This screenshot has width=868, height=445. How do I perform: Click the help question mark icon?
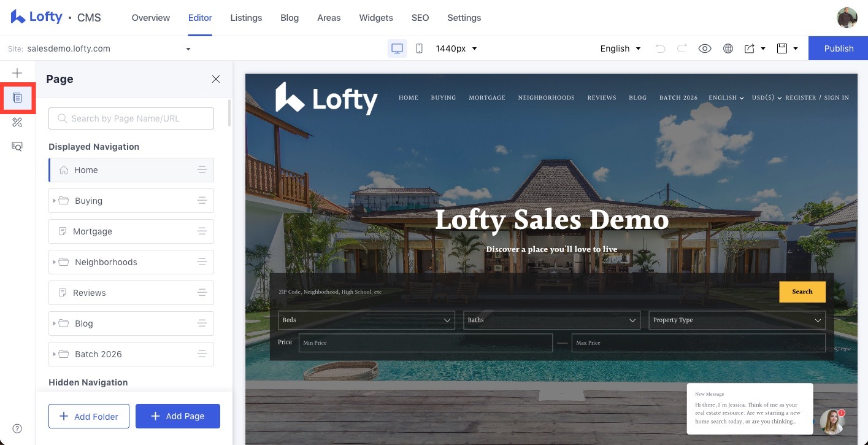(x=17, y=428)
